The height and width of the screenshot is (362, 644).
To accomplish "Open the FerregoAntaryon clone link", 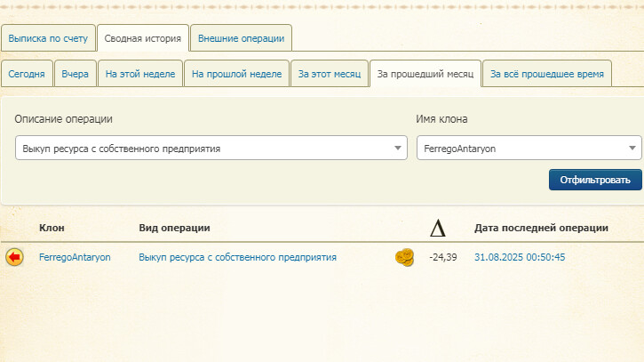I will pos(75,257).
